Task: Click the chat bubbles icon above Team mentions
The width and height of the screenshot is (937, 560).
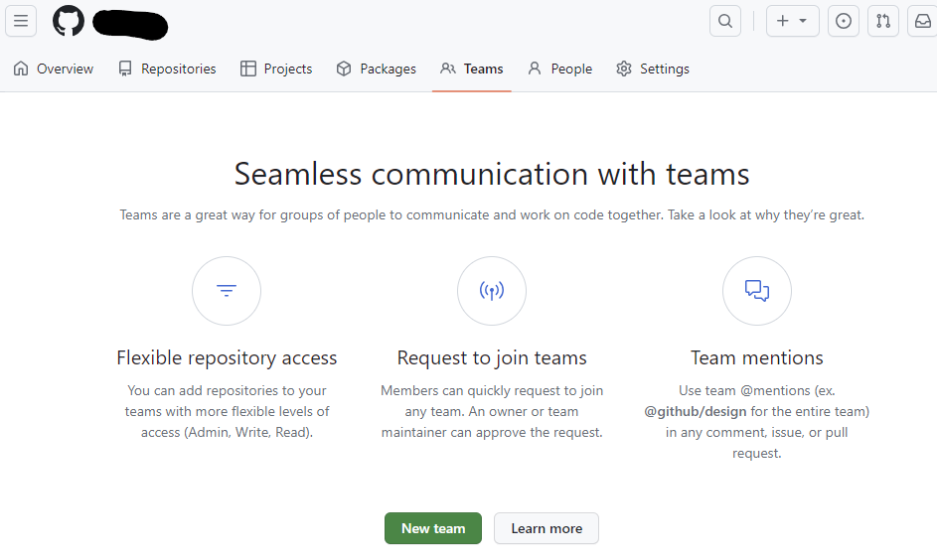Action: (x=757, y=291)
